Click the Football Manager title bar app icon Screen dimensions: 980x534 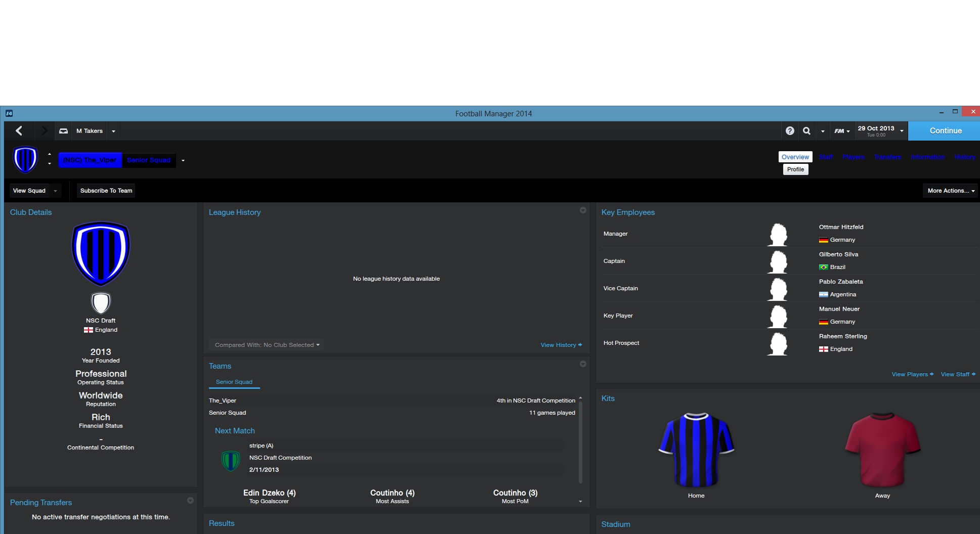point(9,113)
